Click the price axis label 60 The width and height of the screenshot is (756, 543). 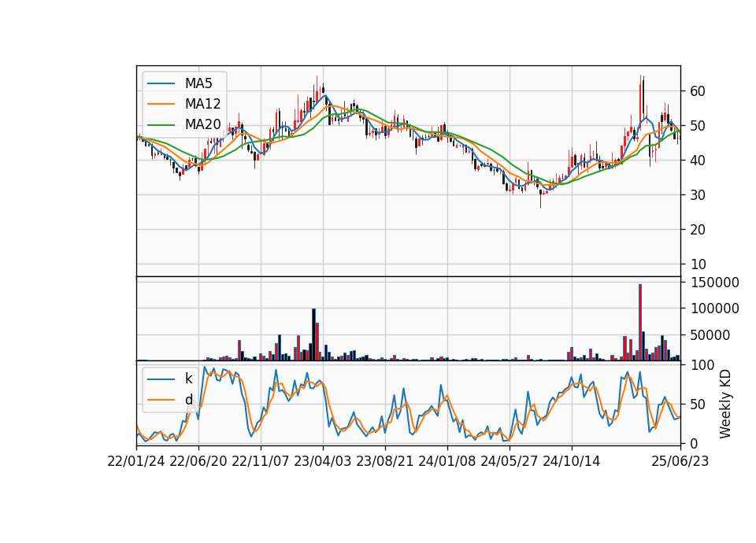(698, 91)
